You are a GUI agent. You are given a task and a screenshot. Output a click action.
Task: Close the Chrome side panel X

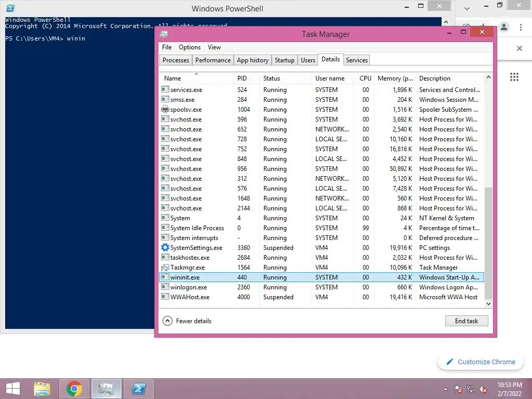pyautogui.click(x=520, y=48)
